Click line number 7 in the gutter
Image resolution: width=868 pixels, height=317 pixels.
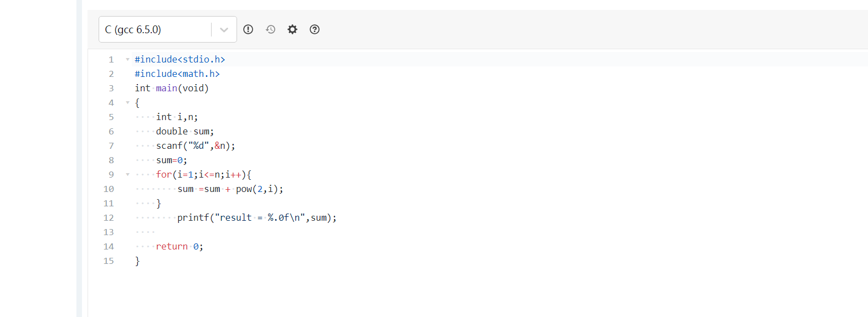pos(111,145)
